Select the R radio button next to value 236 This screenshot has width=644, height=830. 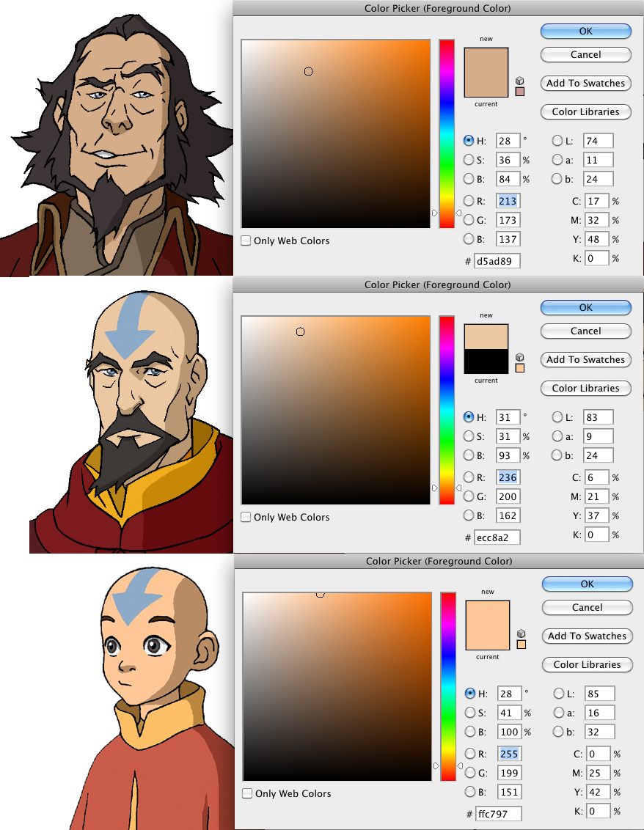click(469, 477)
